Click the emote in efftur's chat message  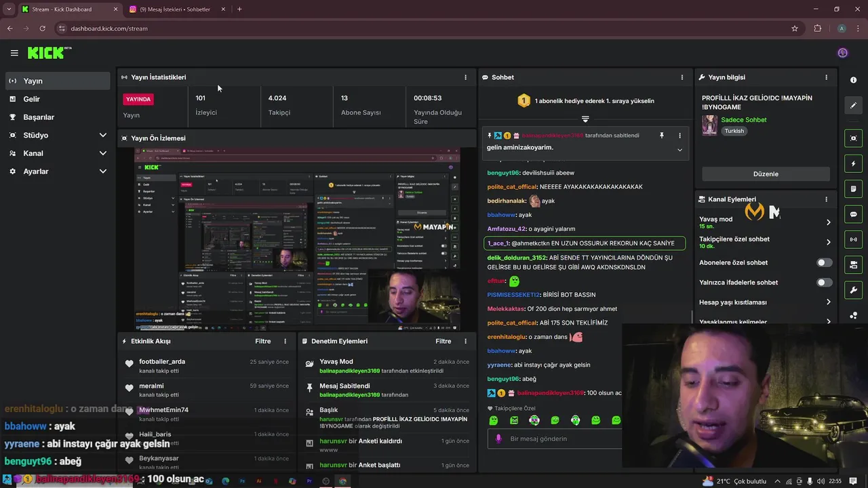[515, 281]
